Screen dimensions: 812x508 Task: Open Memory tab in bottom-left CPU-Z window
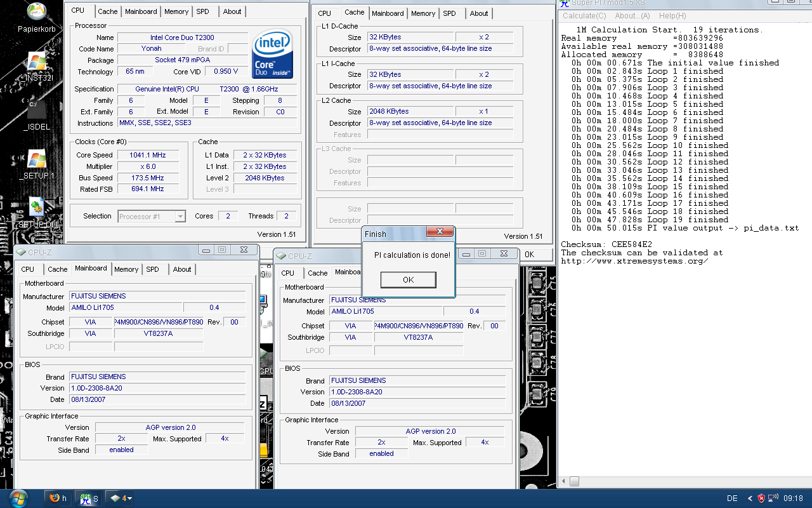click(x=126, y=269)
